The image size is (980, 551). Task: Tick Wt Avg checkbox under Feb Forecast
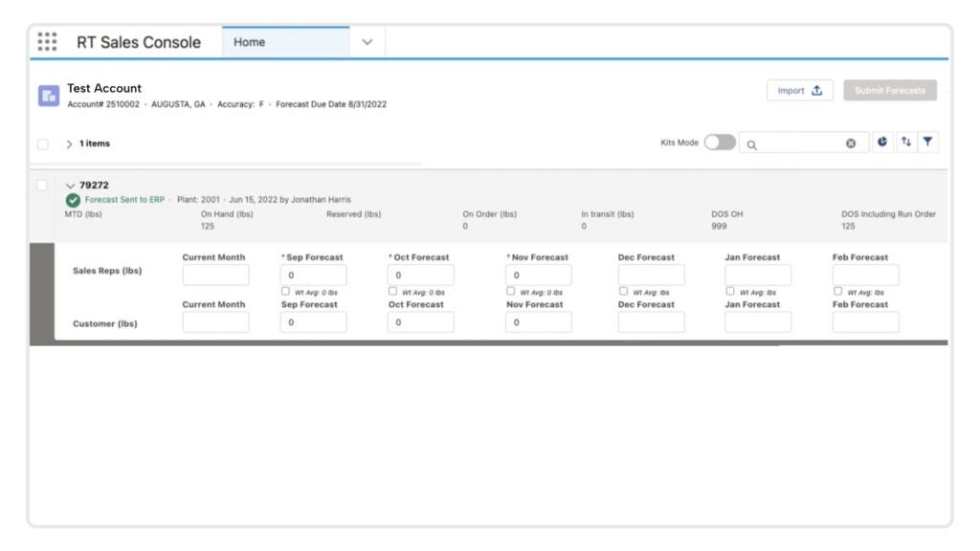pos(837,291)
